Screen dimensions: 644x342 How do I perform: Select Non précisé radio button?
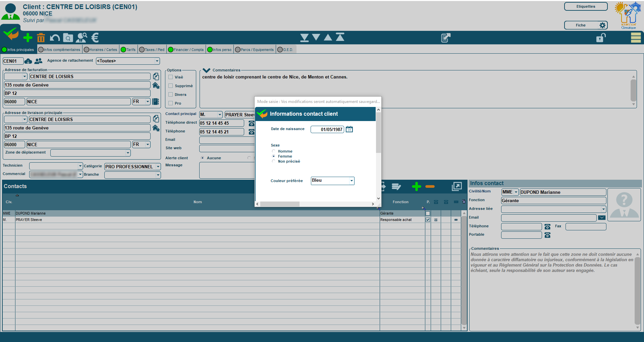tap(274, 161)
